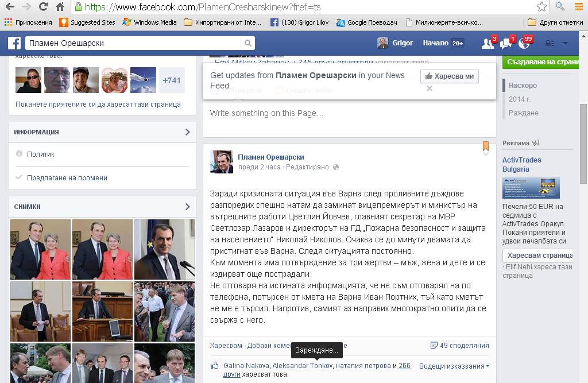
Task: Click the Харесва ми like button
Action: (449, 76)
